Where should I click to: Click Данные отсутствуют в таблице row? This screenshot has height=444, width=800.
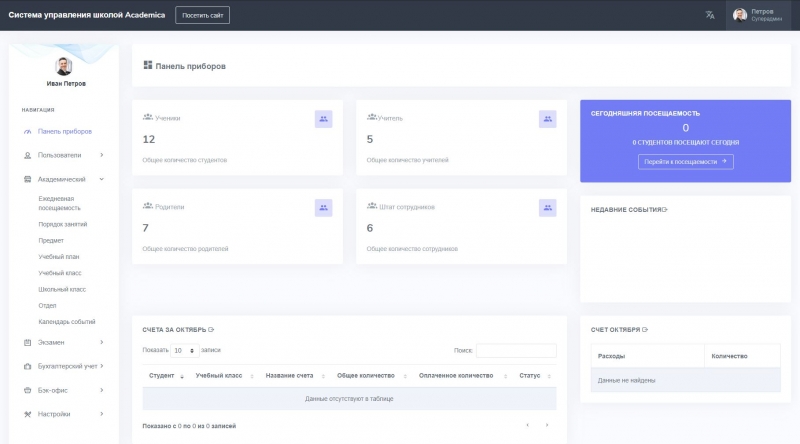(x=349, y=399)
